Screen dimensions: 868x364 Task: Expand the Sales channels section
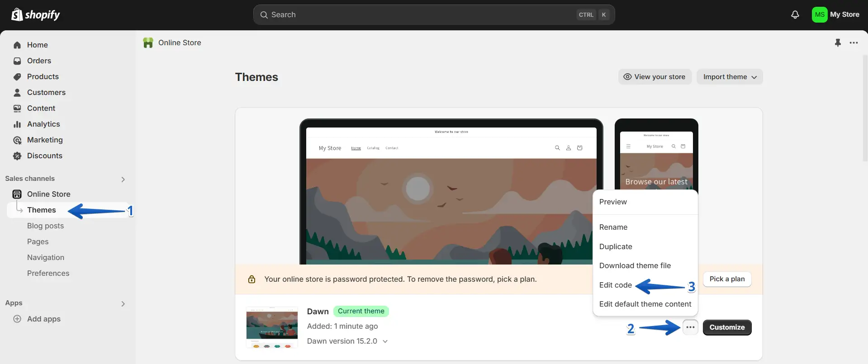(x=123, y=180)
